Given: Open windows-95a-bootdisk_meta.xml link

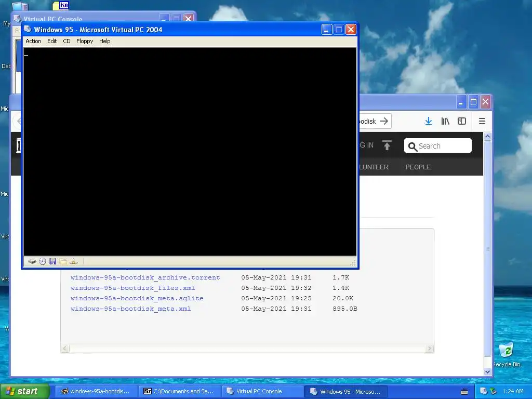Looking at the screenshot, I should click(130, 309).
